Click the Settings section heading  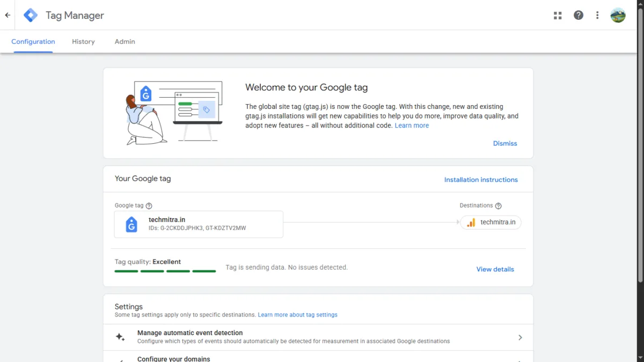[129, 307]
